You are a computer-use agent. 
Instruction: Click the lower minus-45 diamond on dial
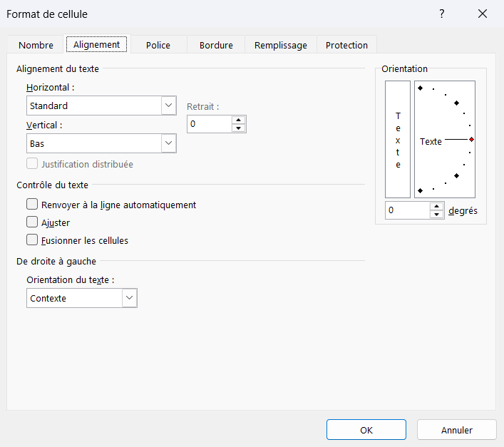tap(456, 175)
